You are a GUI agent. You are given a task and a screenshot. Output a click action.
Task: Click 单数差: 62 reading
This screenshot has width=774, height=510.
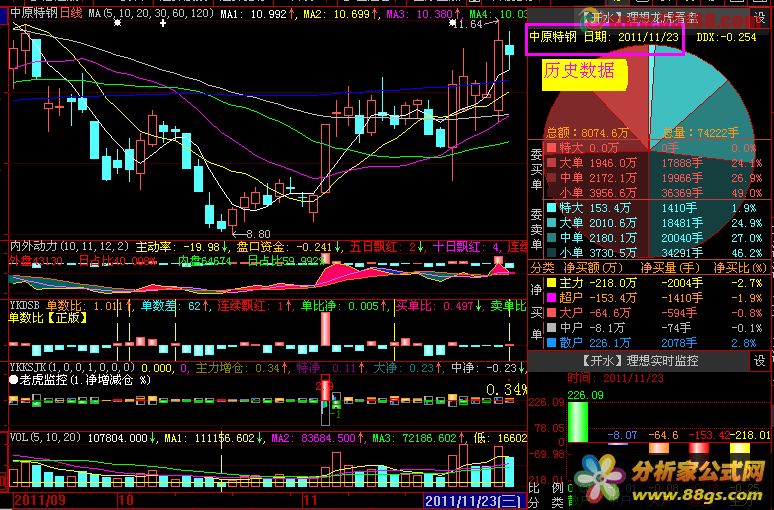tap(174, 306)
